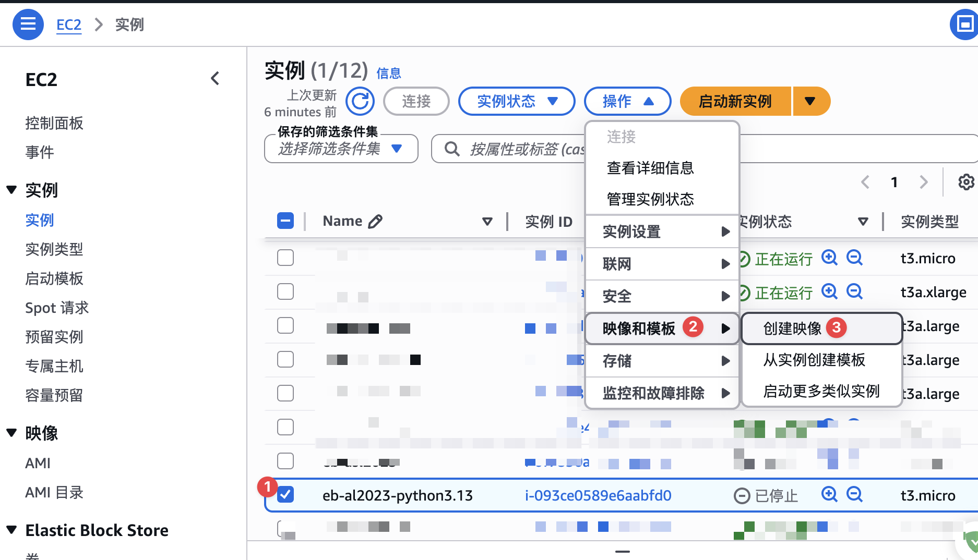This screenshot has height=560, width=978.
Task: Select 创建映像 to create an image
Action: coord(821,328)
